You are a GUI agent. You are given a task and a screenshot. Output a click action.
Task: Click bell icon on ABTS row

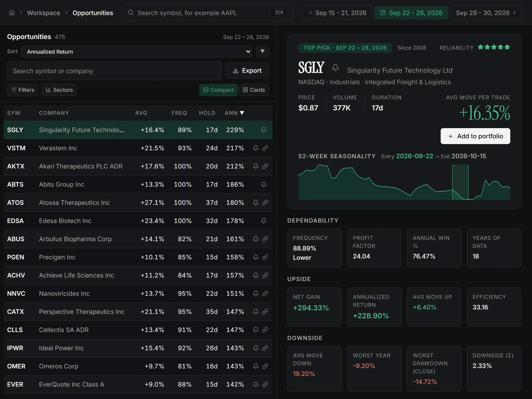pos(264,184)
